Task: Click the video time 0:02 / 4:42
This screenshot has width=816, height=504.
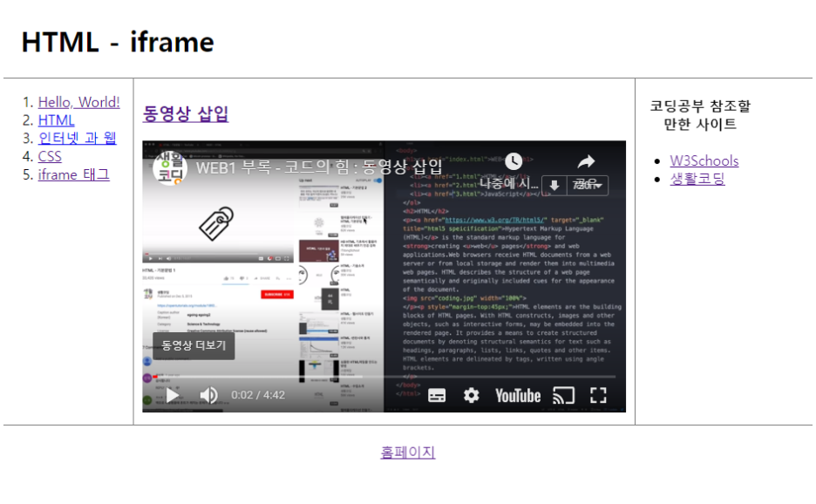Action: click(x=258, y=395)
